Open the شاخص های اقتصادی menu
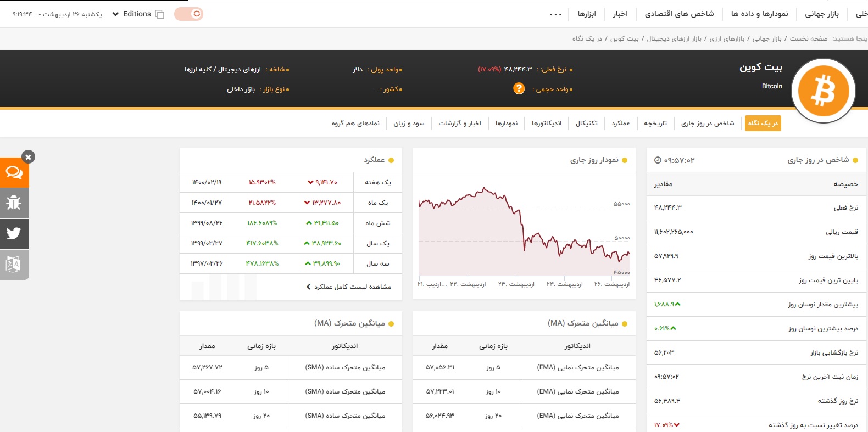 (679, 14)
